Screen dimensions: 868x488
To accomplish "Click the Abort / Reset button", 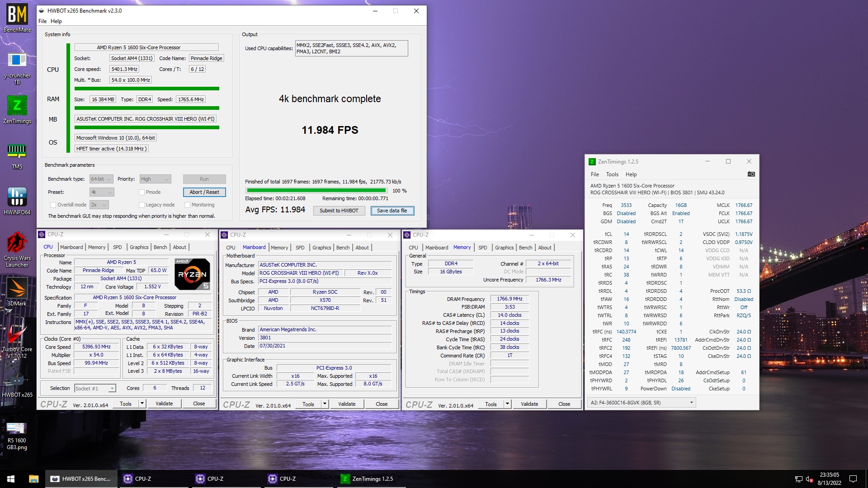I will tap(204, 192).
